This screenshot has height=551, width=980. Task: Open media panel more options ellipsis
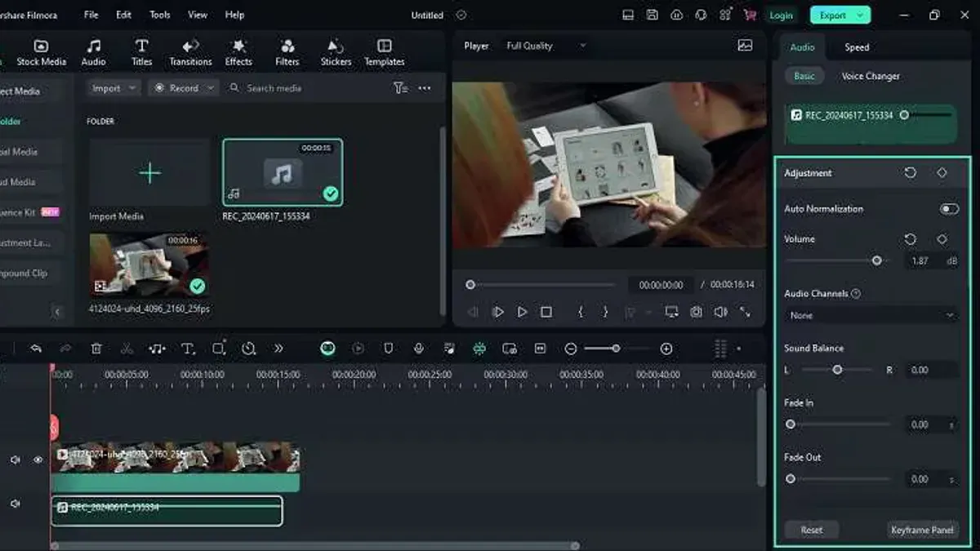[x=425, y=88]
